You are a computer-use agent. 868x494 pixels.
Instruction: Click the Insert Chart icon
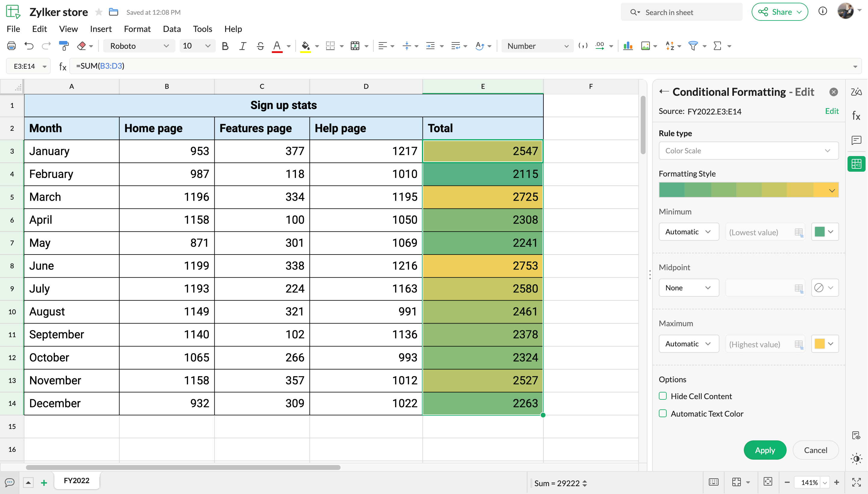pyautogui.click(x=628, y=46)
